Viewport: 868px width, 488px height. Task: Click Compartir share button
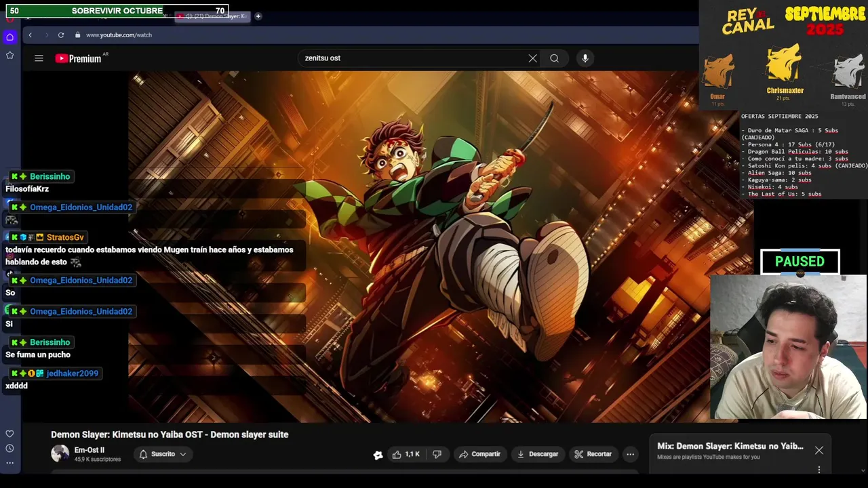[479, 454]
